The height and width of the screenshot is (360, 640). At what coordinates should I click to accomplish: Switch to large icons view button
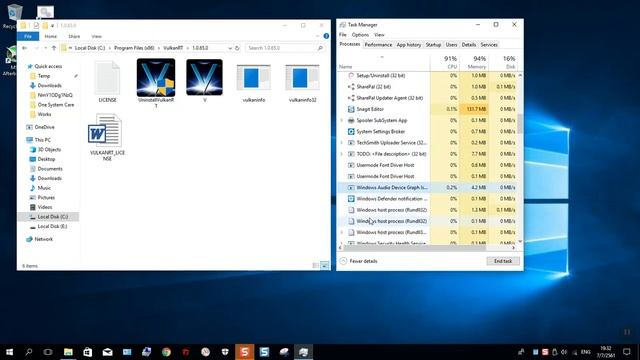pos(324,266)
